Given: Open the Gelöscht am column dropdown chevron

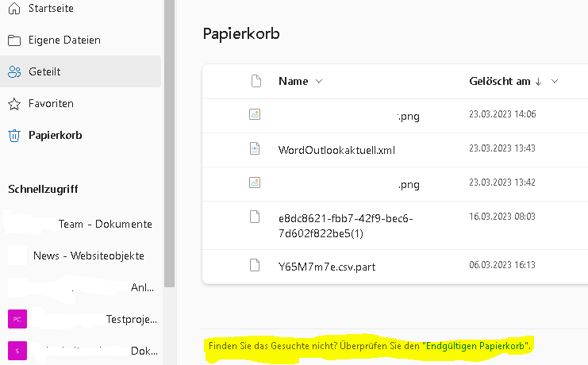Looking at the screenshot, I should pos(555,81).
